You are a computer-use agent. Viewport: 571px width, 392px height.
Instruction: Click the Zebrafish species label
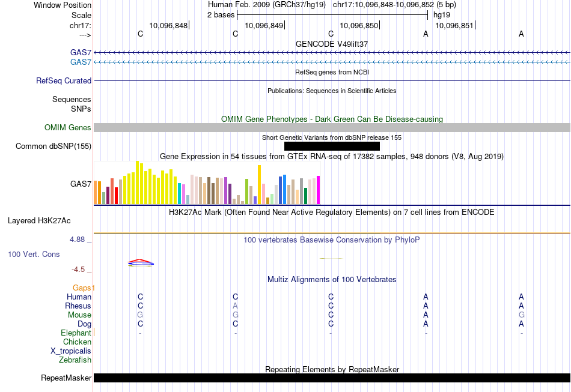(75, 360)
